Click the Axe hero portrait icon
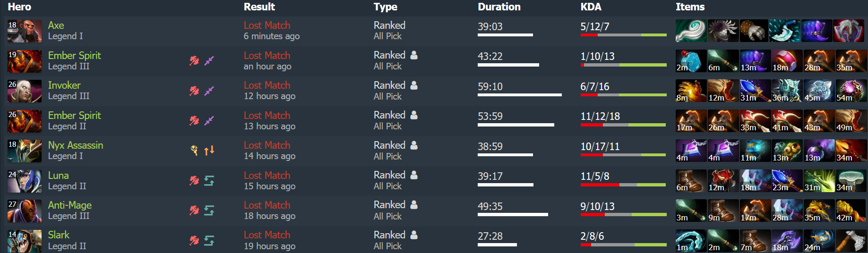Viewport: 868px width, 253px height. tap(25, 31)
